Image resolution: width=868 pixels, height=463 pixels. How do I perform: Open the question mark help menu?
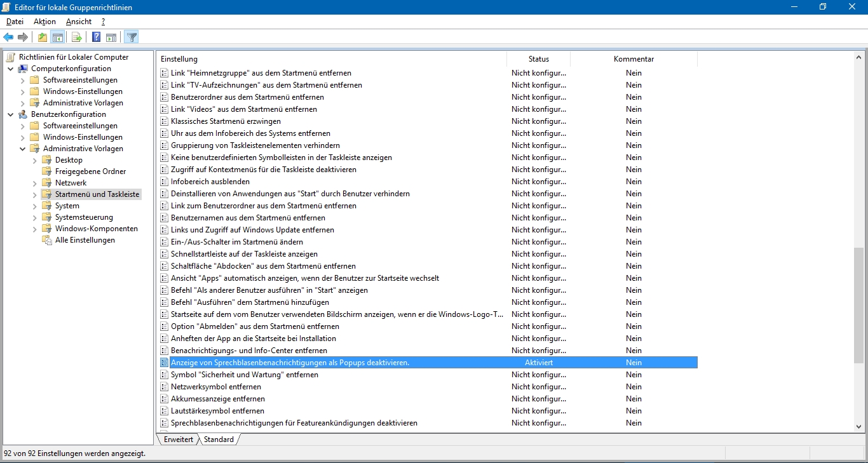coord(103,22)
